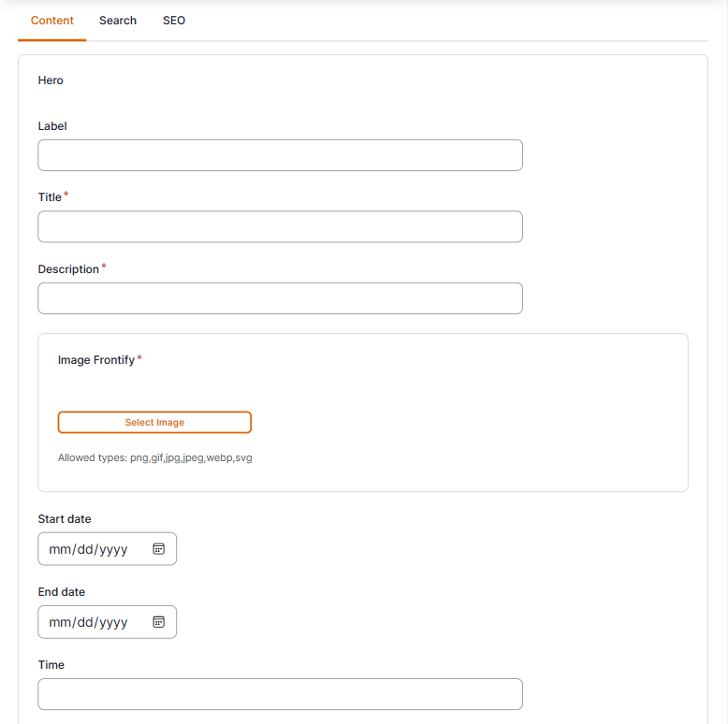728x724 pixels.
Task: Select the year segment of Start date
Action: tap(114, 549)
